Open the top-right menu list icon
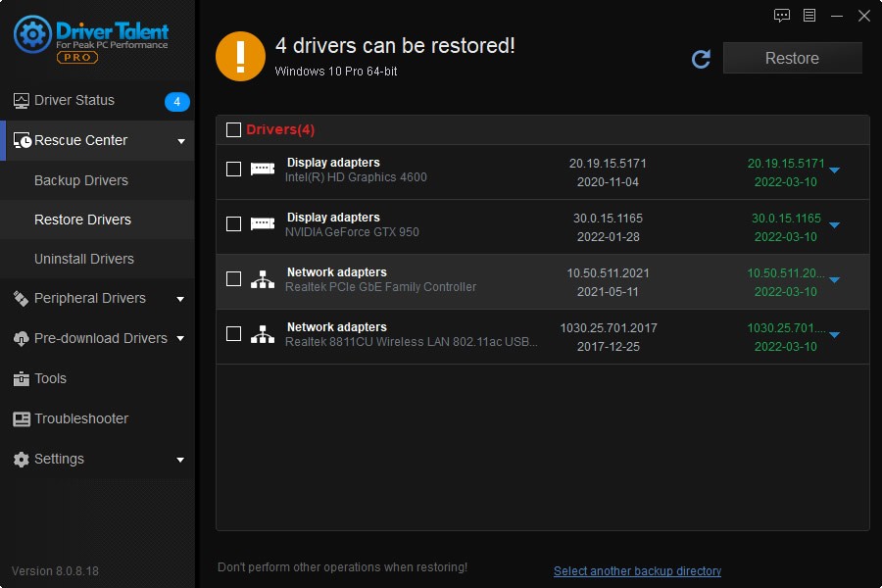Screen dimensions: 882x588 809,16
